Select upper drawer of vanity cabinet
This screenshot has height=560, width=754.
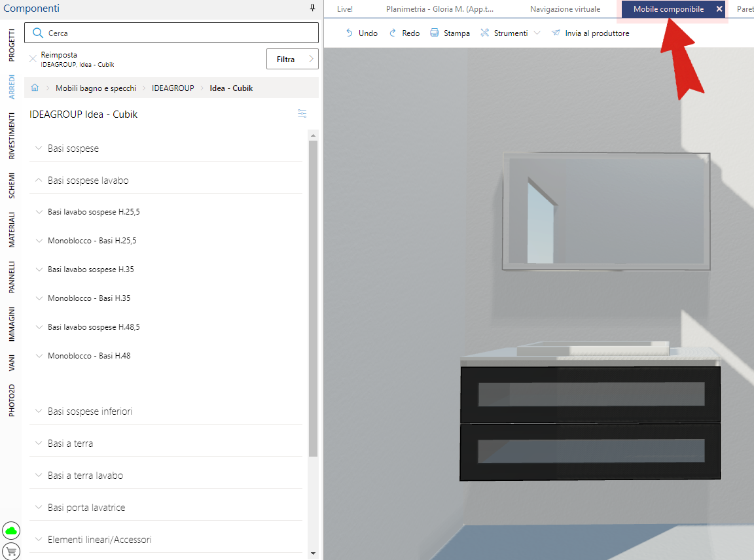(590, 394)
